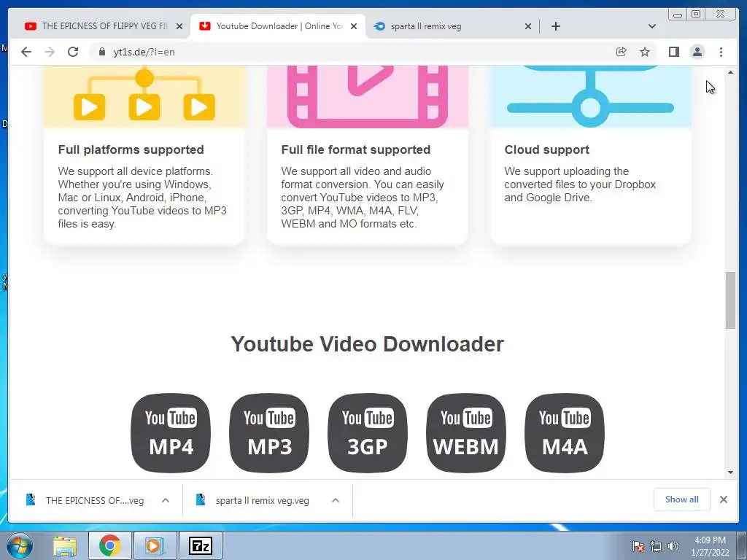This screenshot has height=560, width=747.
Task: Go back to the previous page
Action: coord(26,52)
